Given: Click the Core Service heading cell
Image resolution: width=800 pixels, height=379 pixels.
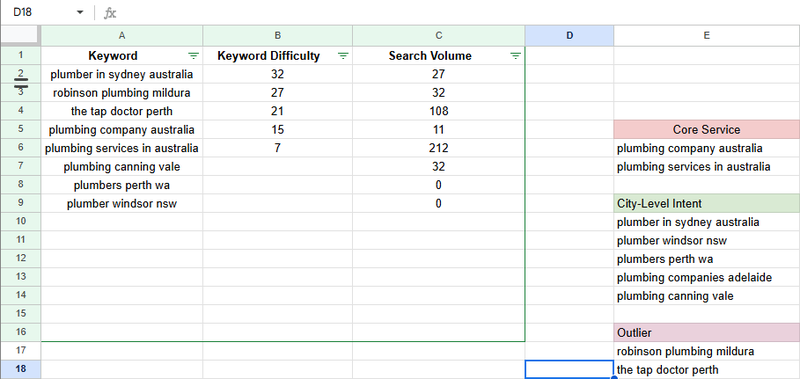Looking at the screenshot, I should pos(707,130).
